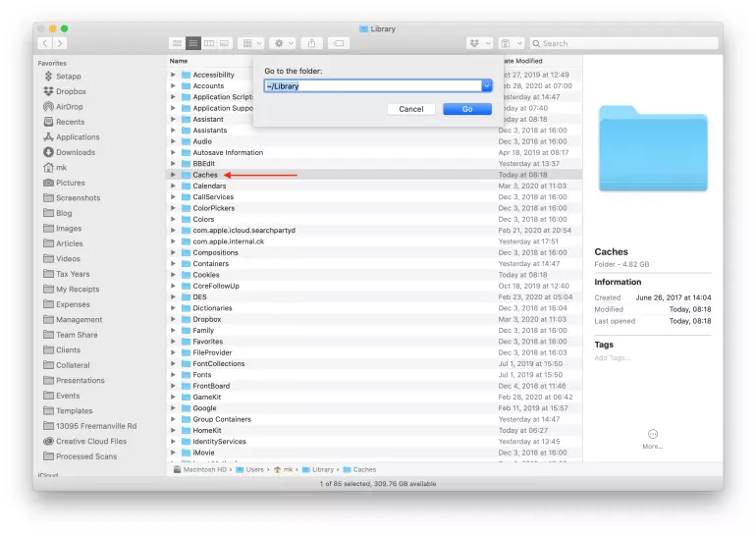Image resolution: width=756 pixels, height=534 pixels.
Task: Click the Forward navigation arrow
Action: click(60, 43)
